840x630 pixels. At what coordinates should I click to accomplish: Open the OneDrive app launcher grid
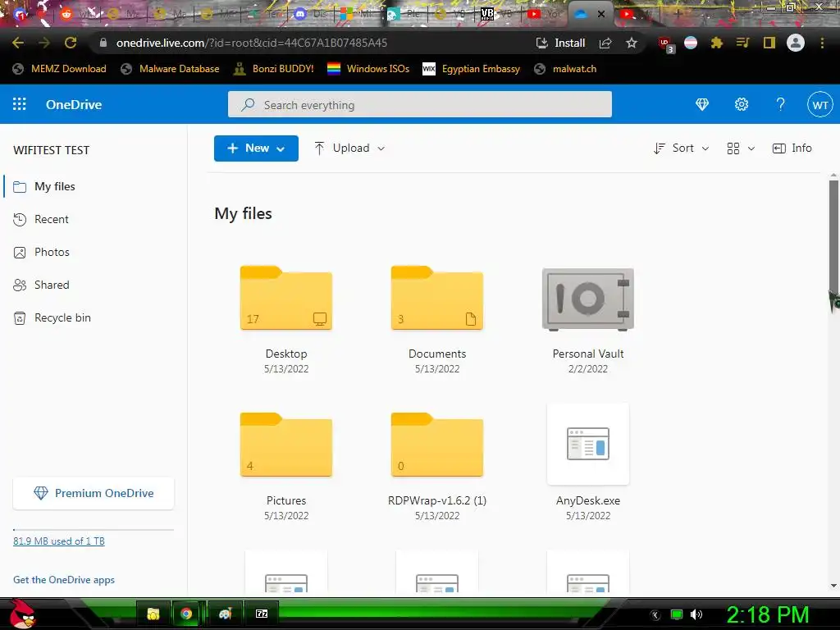(x=20, y=104)
